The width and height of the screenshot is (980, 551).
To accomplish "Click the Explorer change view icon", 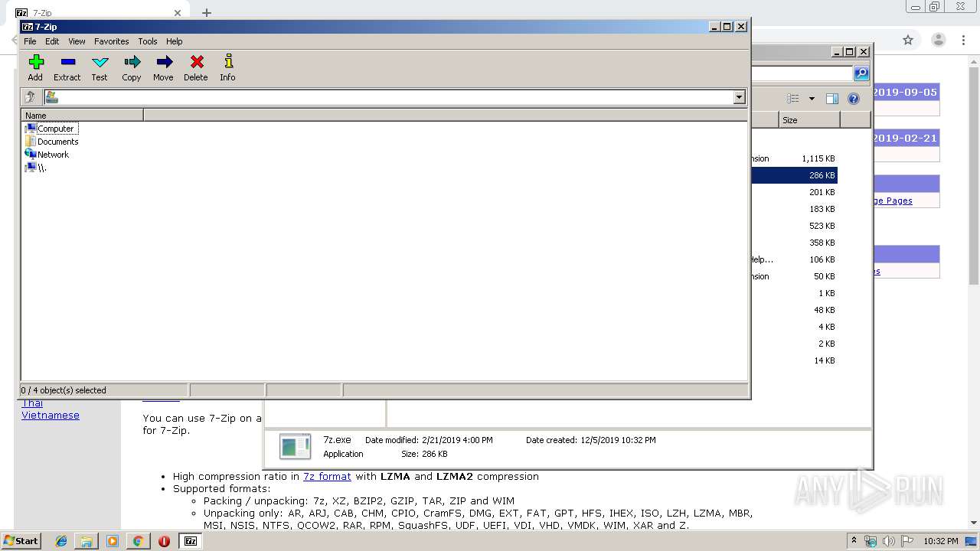I will tap(793, 99).
